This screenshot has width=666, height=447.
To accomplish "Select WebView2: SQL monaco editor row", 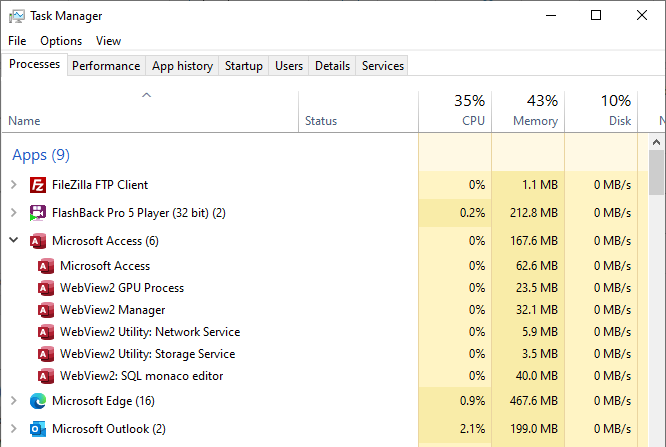I will click(325, 376).
